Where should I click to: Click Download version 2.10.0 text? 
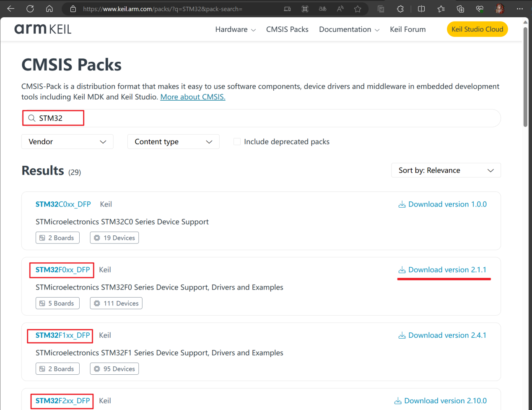coord(445,401)
